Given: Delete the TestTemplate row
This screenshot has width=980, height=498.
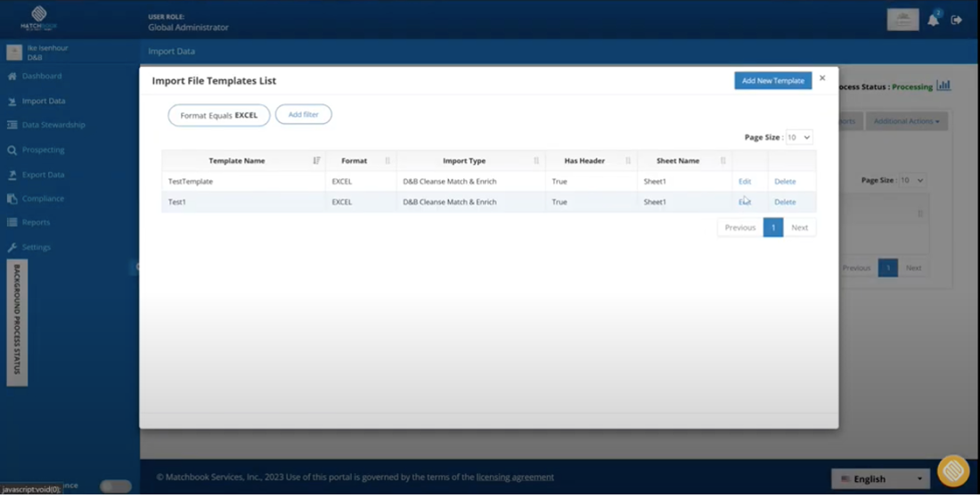Looking at the screenshot, I should tap(785, 181).
